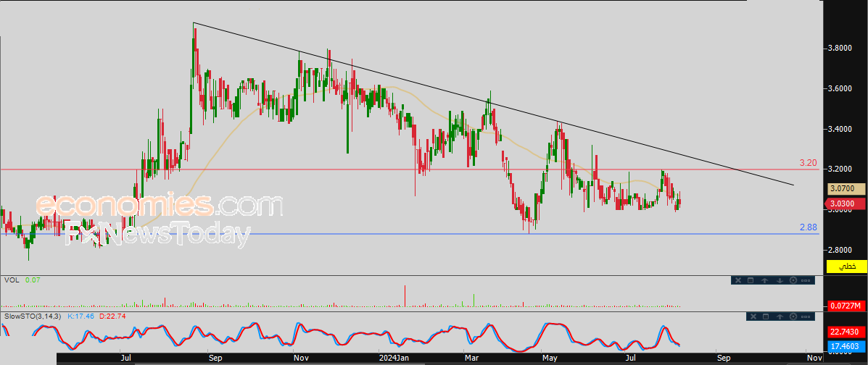Move the SlowSTO panel up

(780, 316)
